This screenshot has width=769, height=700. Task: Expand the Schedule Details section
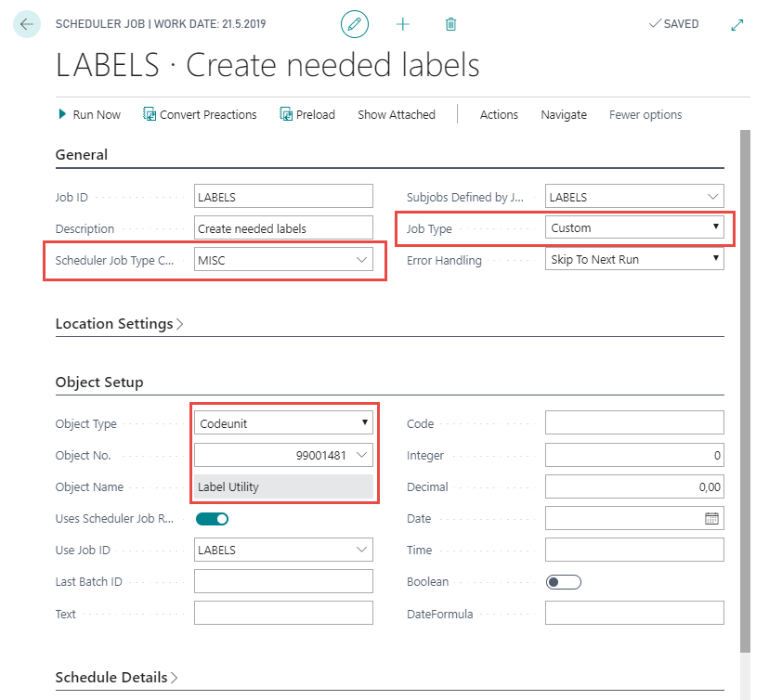point(116,678)
